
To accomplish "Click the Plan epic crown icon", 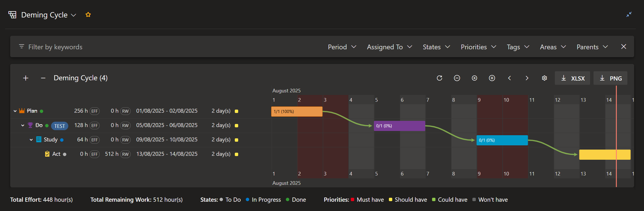I will click(22, 111).
